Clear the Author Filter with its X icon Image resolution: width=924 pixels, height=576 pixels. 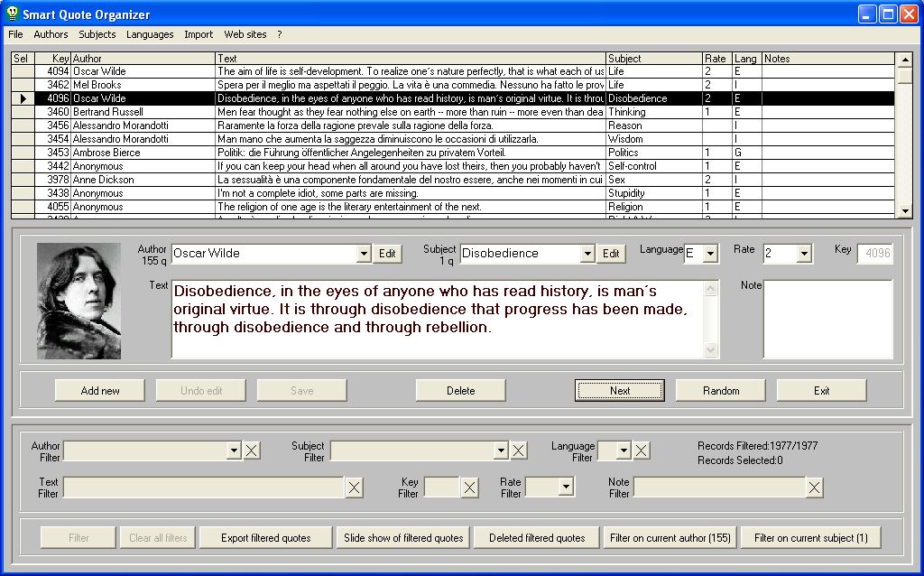(252, 451)
